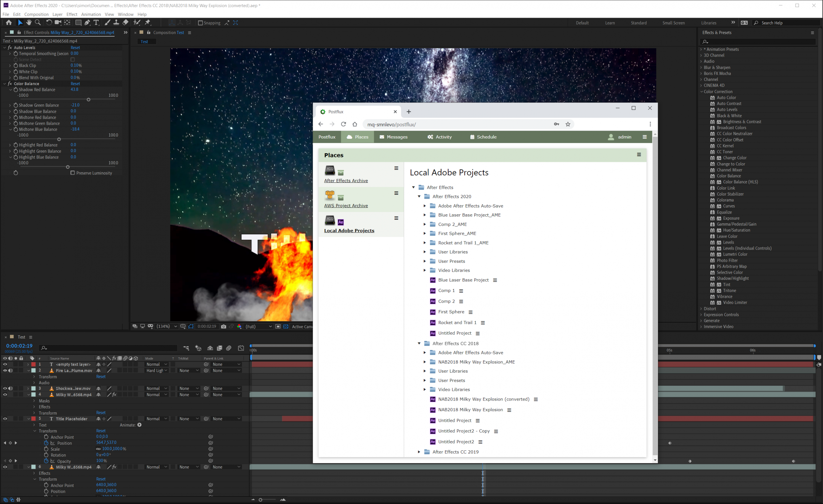Open menu next to NAB2018 Milky Way Explosion (converted)
This screenshot has width=823, height=504.
(536, 400)
